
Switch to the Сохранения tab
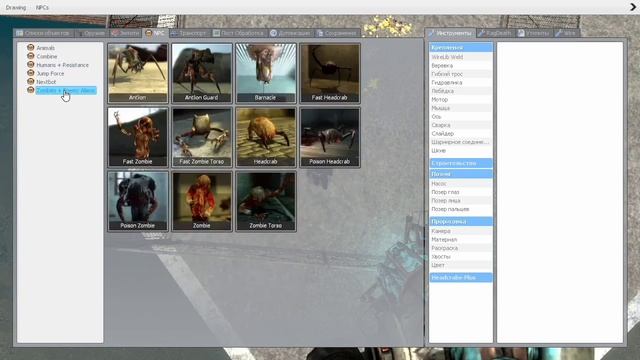(x=337, y=33)
